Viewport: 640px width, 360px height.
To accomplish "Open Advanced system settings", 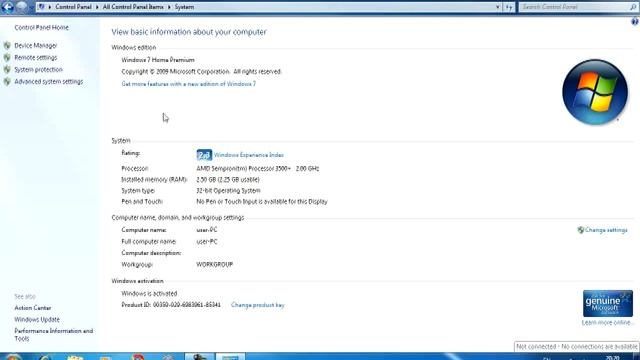I will pos(49,82).
